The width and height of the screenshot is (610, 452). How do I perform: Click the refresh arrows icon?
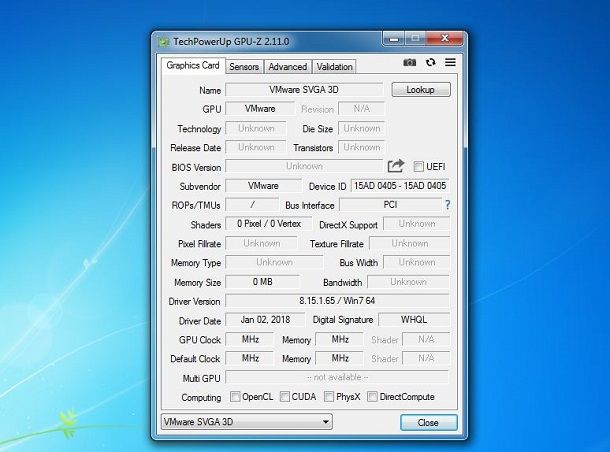[430, 62]
